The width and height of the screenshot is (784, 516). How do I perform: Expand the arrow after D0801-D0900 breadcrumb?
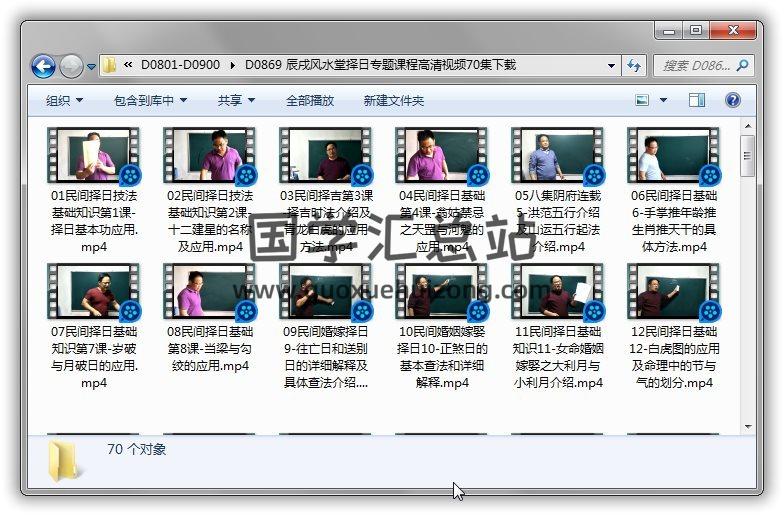pyautogui.click(x=232, y=66)
